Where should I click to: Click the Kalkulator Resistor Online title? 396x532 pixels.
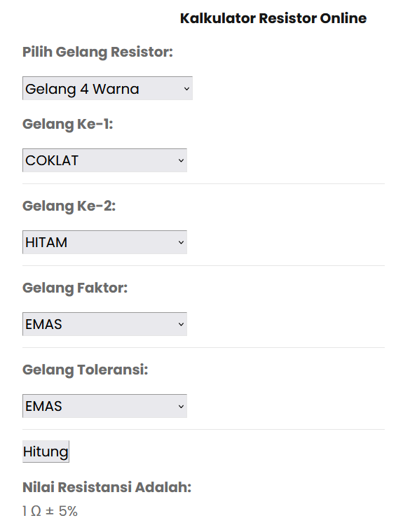coord(273,18)
